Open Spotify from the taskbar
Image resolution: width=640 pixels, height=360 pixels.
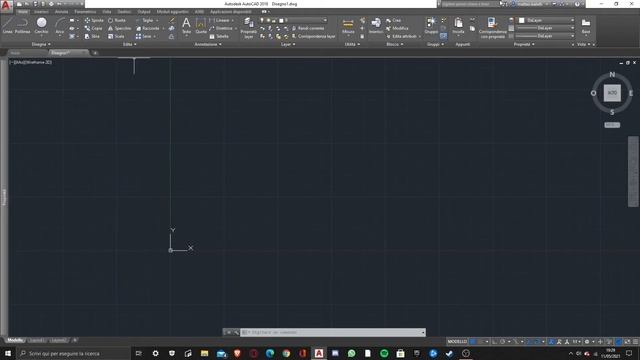[384, 353]
